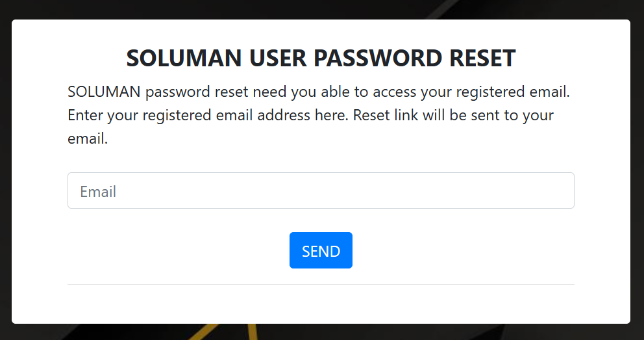Click the Email input field
The image size is (644, 340).
(321, 190)
